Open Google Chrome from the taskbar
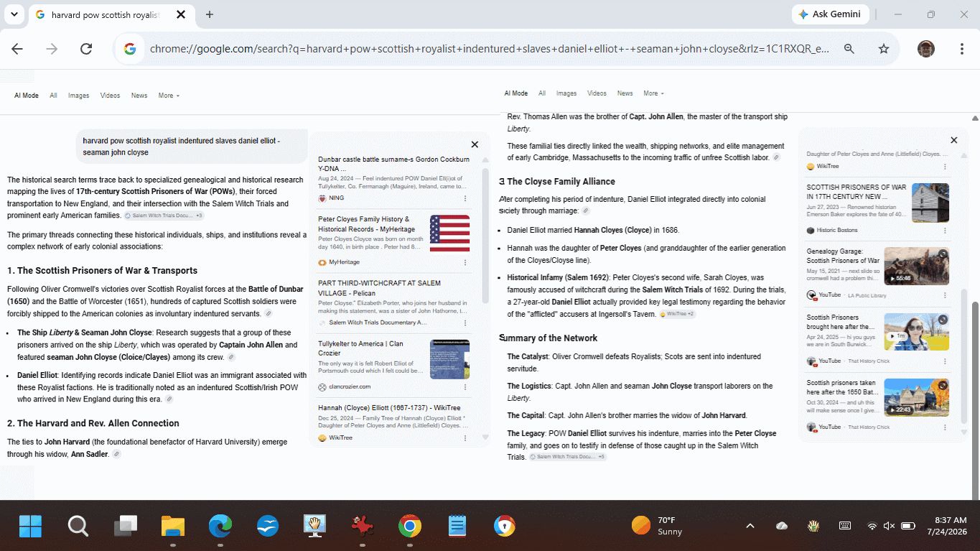The height and width of the screenshot is (551, 980). click(410, 526)
